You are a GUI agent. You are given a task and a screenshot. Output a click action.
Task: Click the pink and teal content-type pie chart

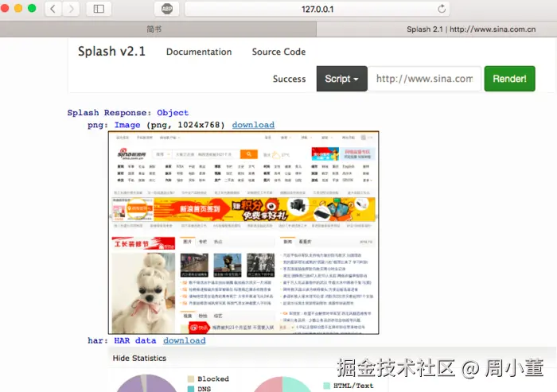282,385
